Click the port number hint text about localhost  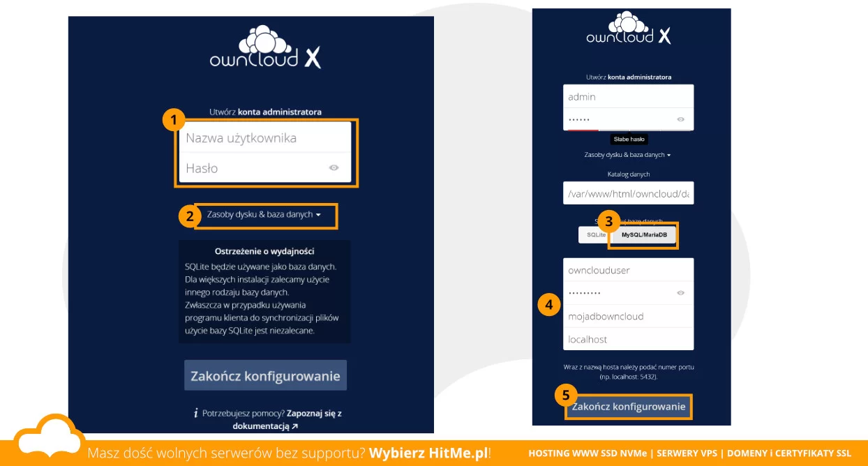(x=629, y=371)
